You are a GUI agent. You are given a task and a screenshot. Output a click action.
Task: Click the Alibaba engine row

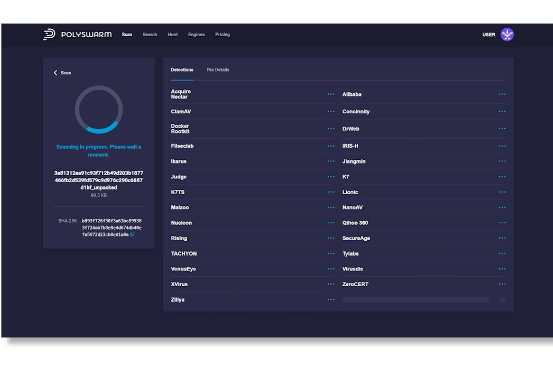pos(424,94)
